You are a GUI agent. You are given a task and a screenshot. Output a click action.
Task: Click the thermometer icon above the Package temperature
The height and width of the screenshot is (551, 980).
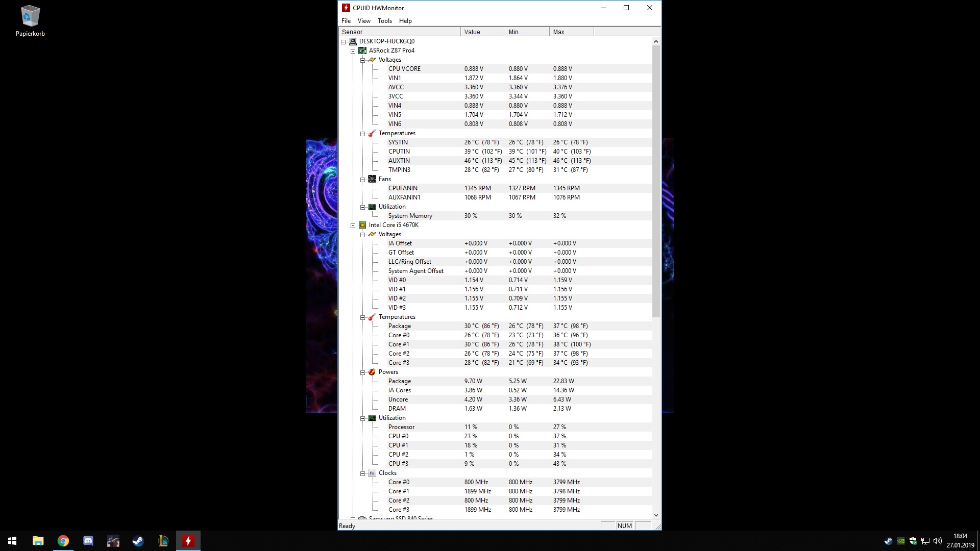(x=372, y=317)
